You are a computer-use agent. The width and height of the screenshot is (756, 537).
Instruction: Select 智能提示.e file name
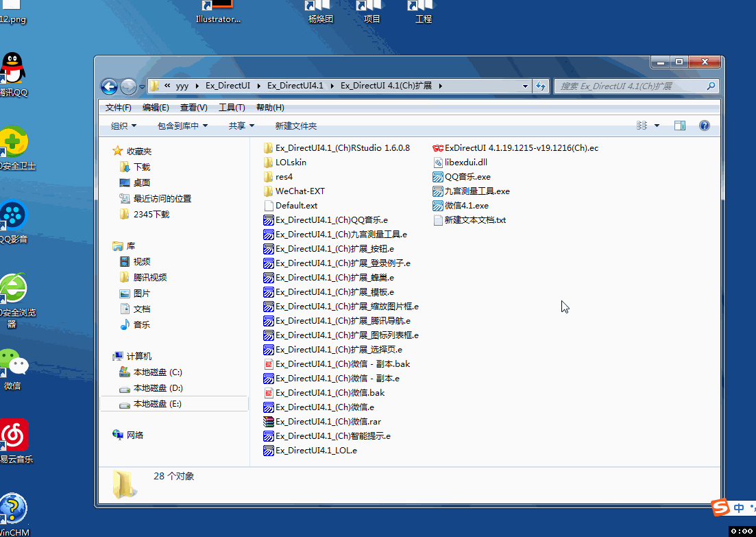(x=333, y=436)
